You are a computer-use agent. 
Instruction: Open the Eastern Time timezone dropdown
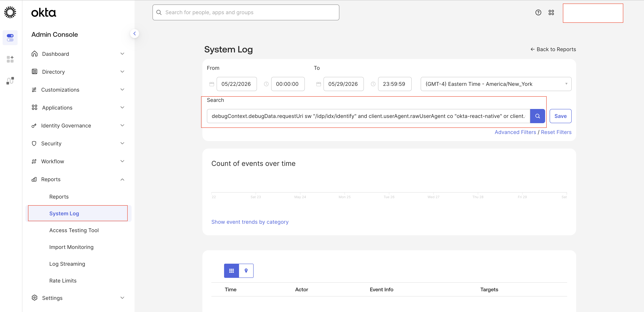496,84
